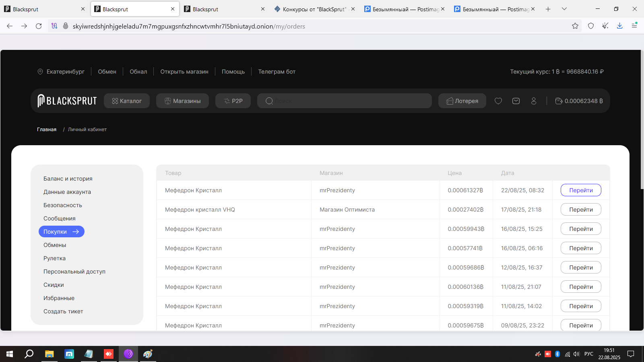Bookmark this page with the star icon
Viewport: 644px width, 362px height.
575,26
